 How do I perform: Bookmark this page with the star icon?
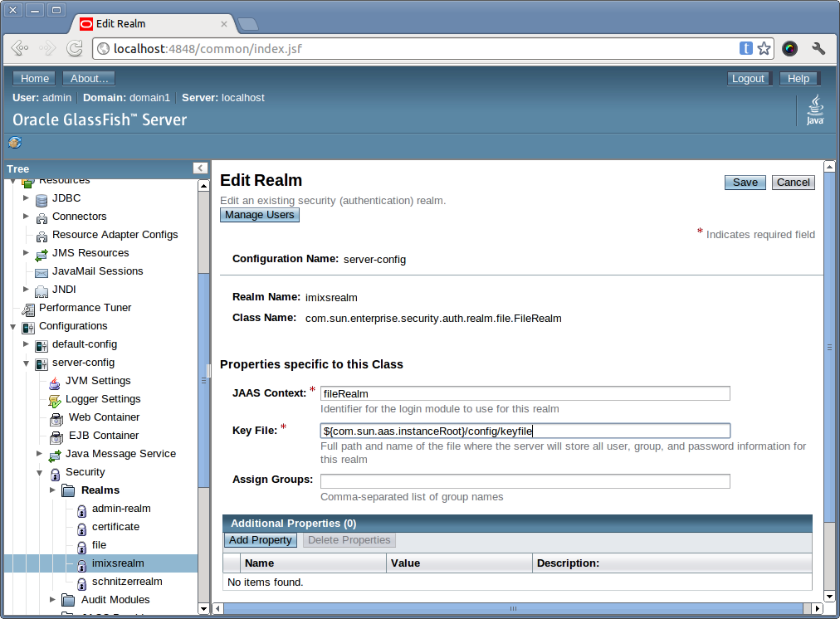click(x=764, y=48)
